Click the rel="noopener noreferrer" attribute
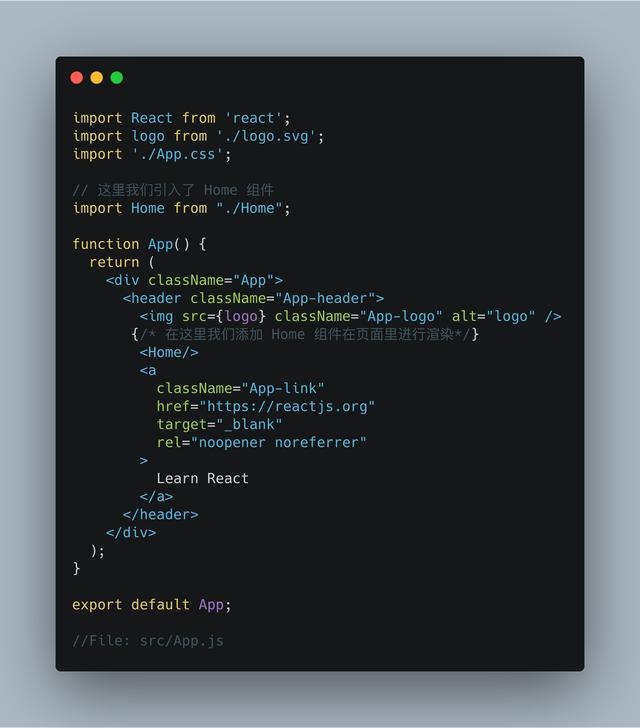640x728 pixels. (261, 443)
